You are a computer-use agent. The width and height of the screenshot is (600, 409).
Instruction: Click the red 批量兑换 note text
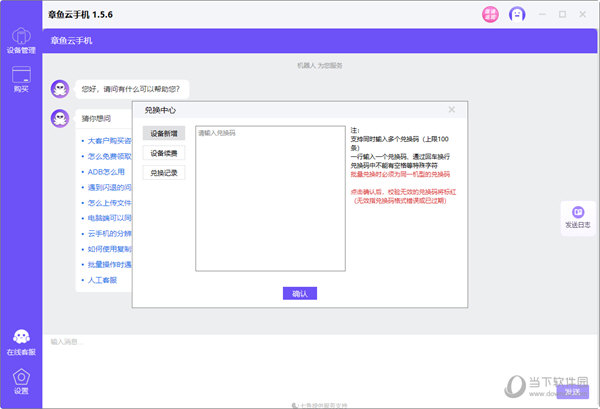pos(400,174)
